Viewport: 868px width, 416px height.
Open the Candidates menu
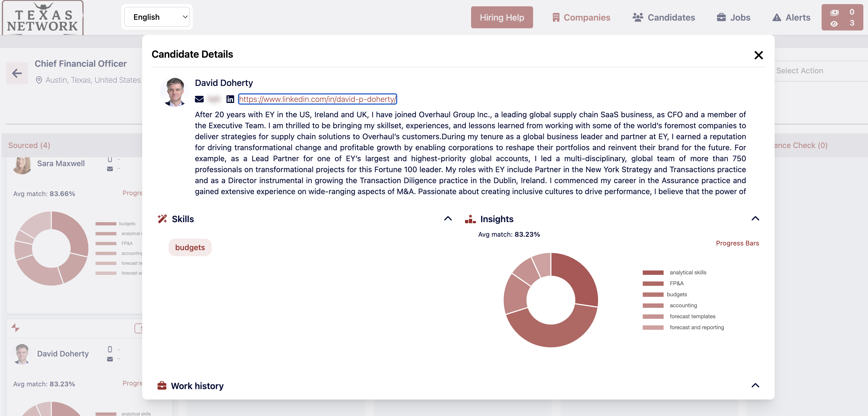(x=663, y=17)
